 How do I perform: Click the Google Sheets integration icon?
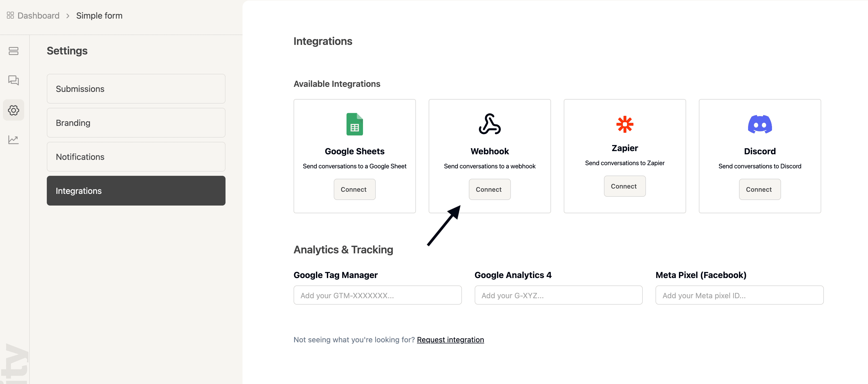[x=354, y=124]
